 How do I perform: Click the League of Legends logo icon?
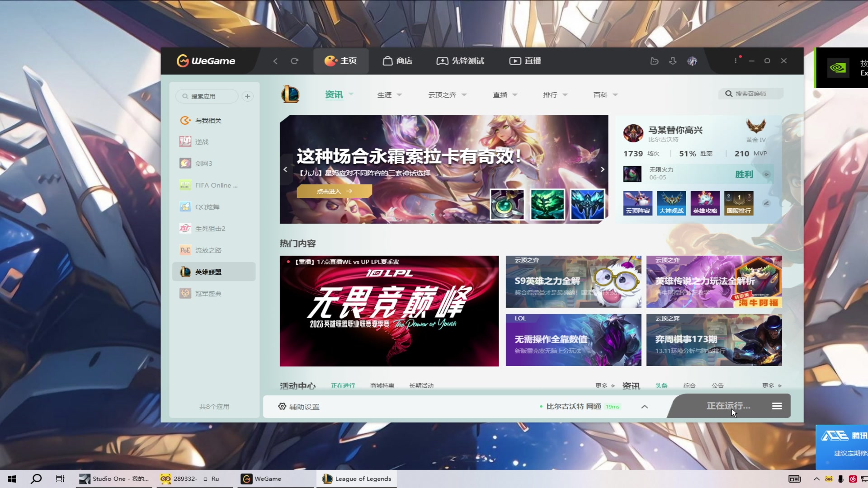(x=290, y=94)
